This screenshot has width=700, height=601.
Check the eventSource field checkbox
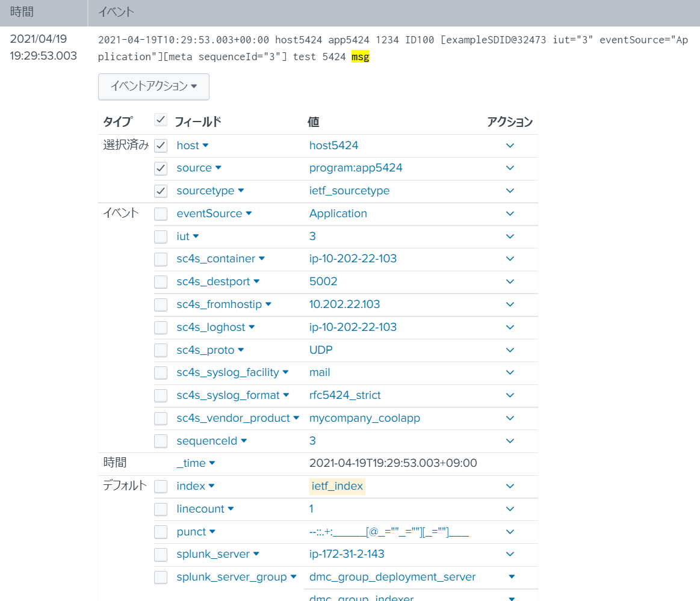tap(160, 214)
